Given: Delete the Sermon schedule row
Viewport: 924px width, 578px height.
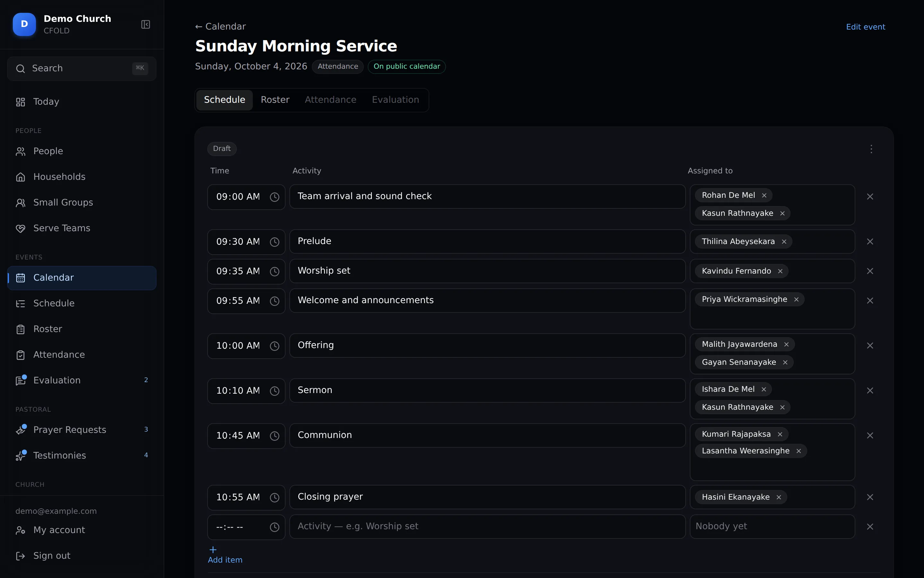Looking at the screenshot, I should [x=870, y=391].
